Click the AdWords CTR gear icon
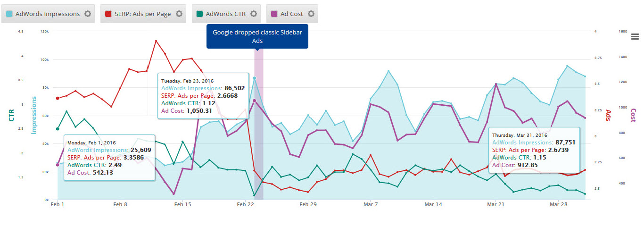Viewport: 644px width, 227px height. (254, 14)
